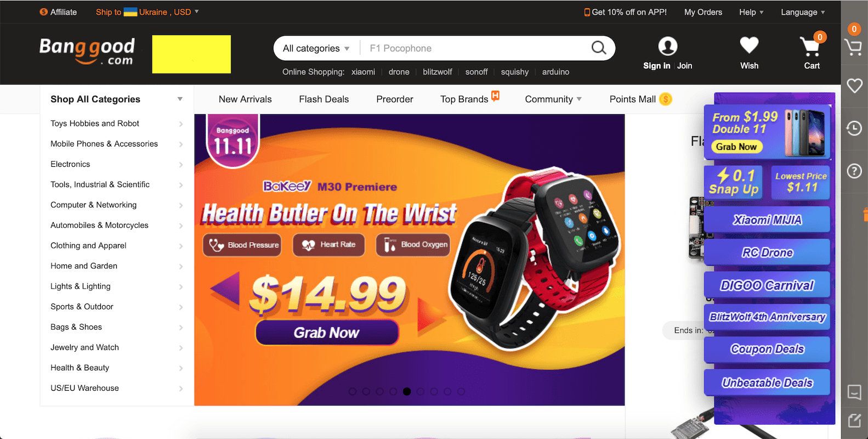Click the Coupon Deals promo button
The height and width of the screenshot is (439, 868).
(x=767, y=349)
